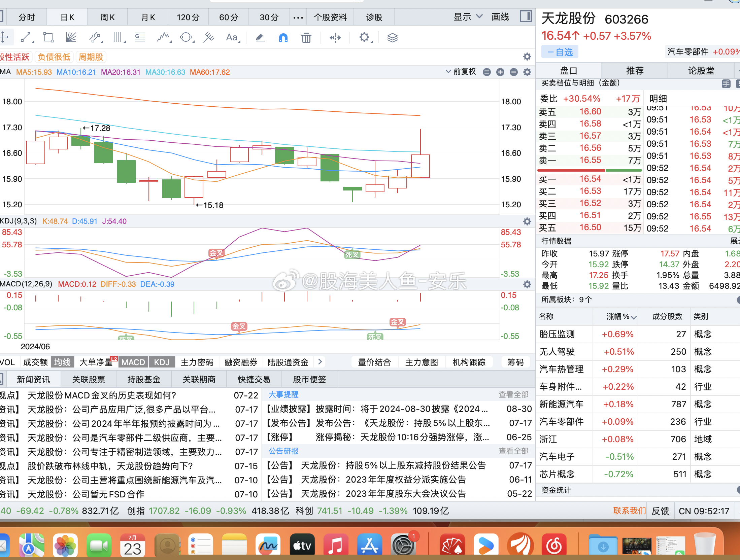Expand the 显示 display dropdown
Viewport: 740px width, 560px height.
click(x=468, y=17)
